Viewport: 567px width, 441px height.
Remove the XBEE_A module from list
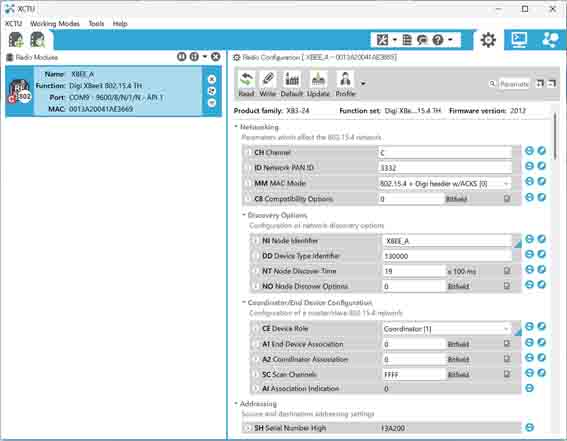click(212, 79)
